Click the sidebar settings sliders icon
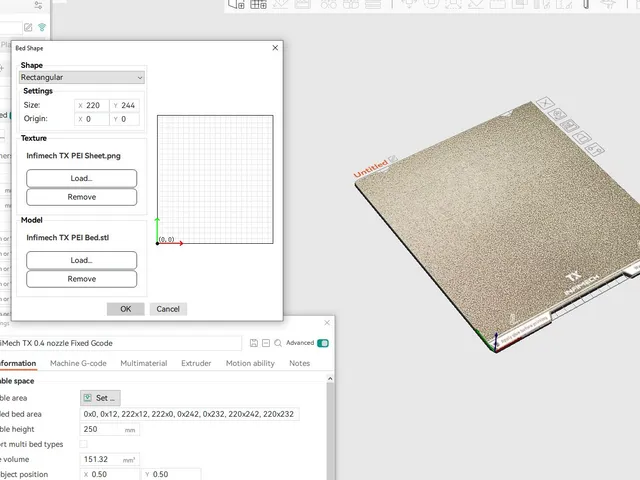The height and width of the screenshot is (480, 640). point(38,5)
